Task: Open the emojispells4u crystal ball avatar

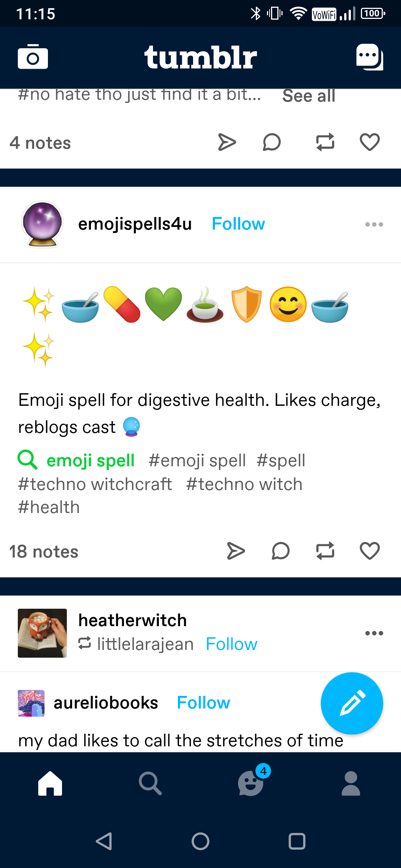Action: point(42,224)
